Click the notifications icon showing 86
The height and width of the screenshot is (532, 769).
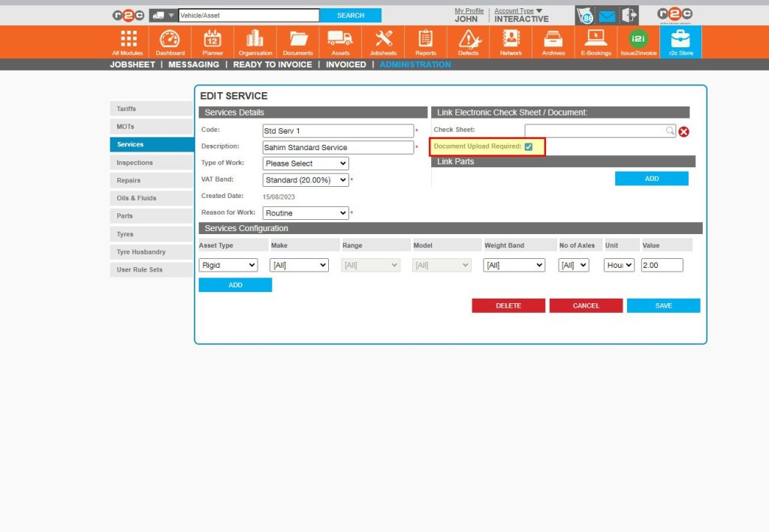click(x=586, y=17)
